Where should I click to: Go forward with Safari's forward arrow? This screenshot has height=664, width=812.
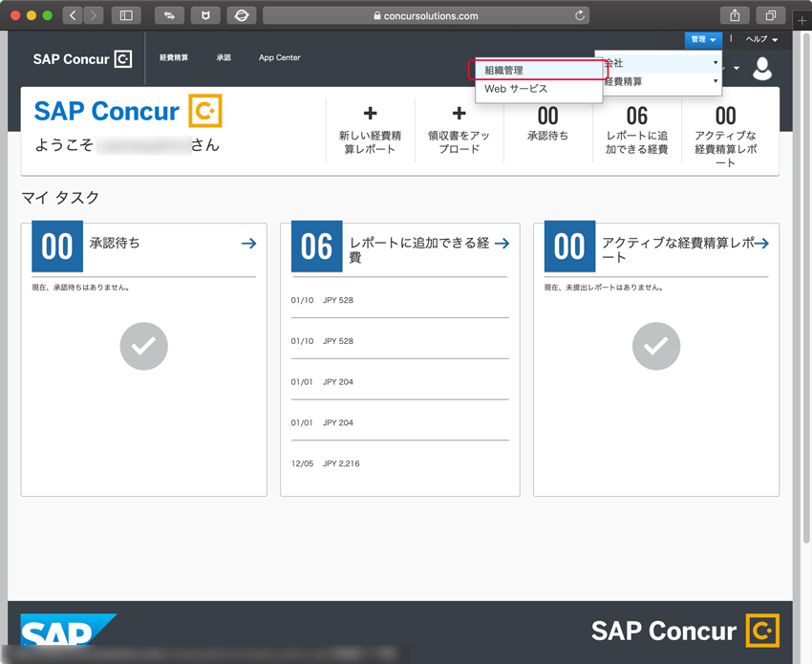[94, 15]
